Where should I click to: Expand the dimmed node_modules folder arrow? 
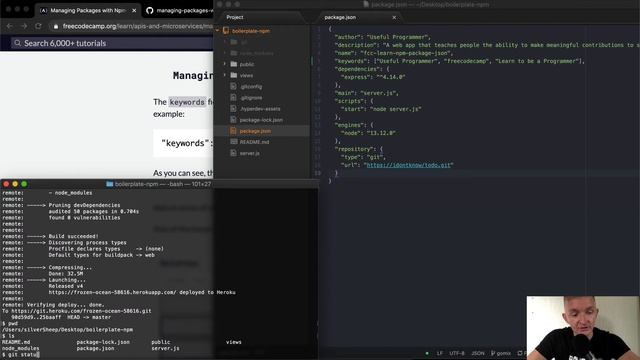click(224, 53)
